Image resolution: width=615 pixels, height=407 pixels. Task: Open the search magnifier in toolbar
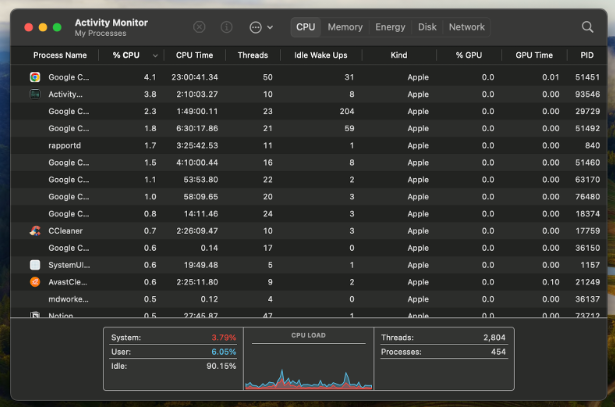coord(587,28)
